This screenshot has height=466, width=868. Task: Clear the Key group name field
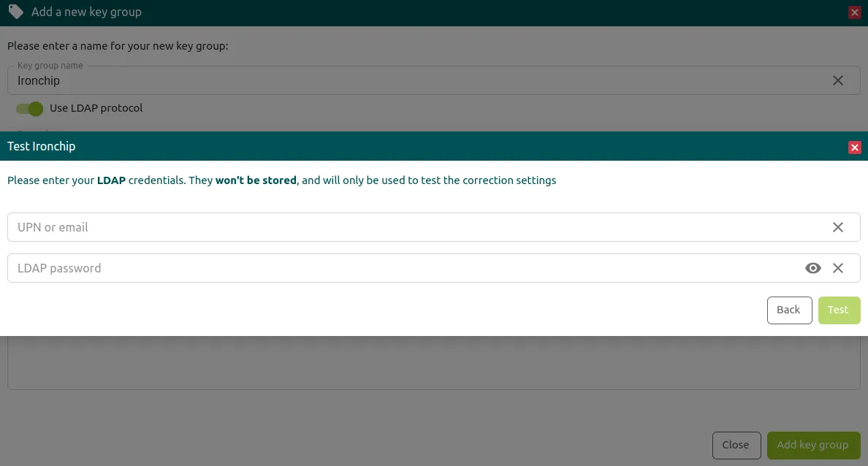pos(837,81)
